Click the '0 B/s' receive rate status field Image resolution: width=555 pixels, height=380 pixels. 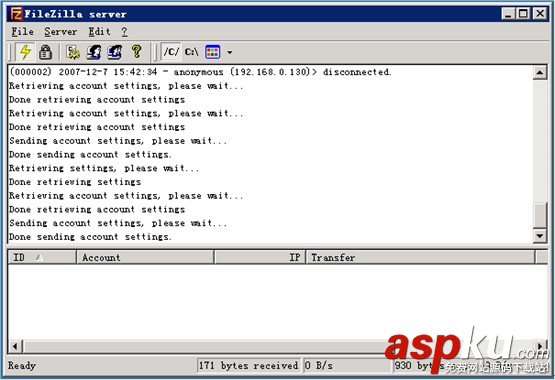[347, 365]
